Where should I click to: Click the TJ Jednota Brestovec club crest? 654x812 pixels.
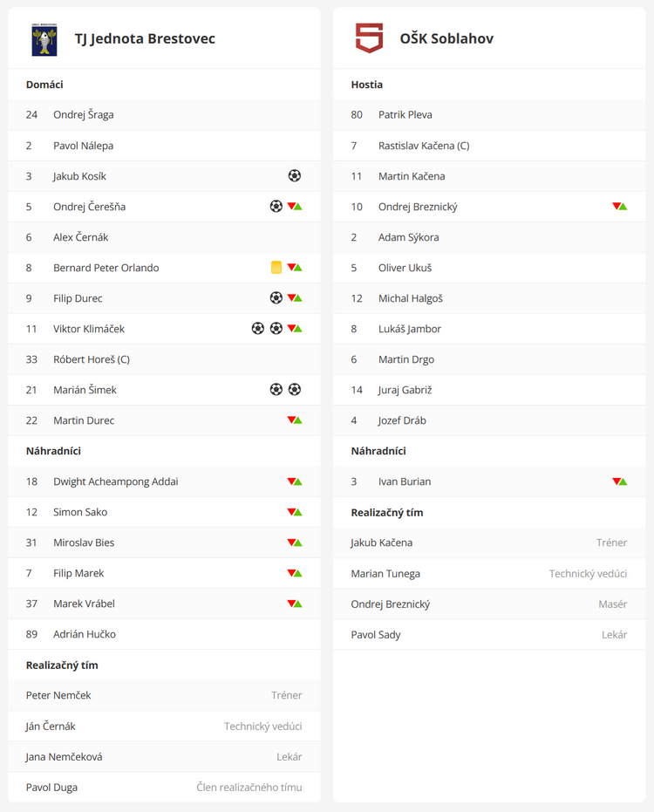pos(44,39)
